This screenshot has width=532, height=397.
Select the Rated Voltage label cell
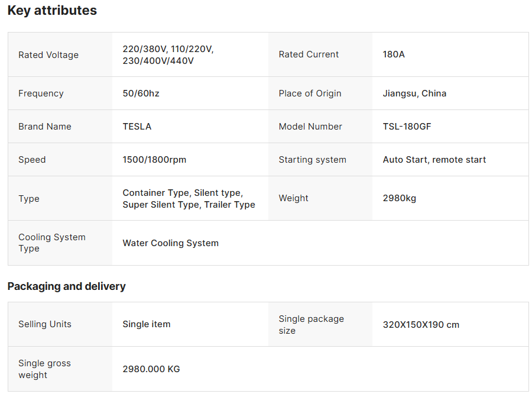point(60,54)
